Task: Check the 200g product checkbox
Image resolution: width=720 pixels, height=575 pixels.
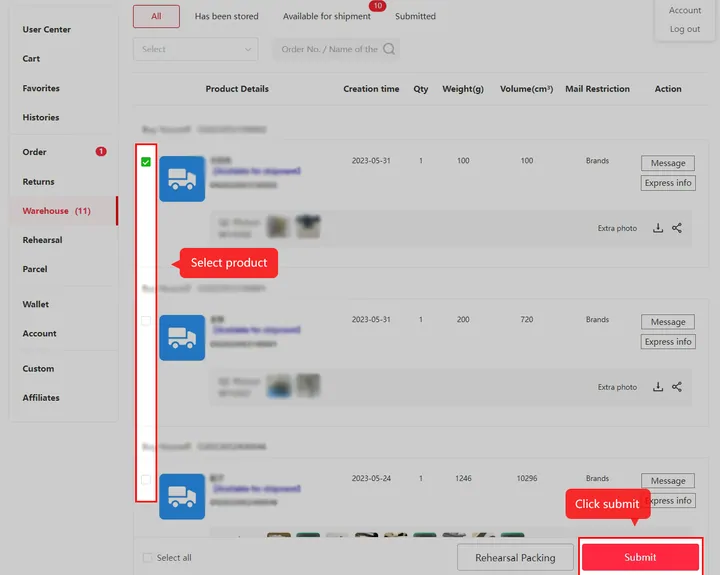Action: (x=146, y=321)
